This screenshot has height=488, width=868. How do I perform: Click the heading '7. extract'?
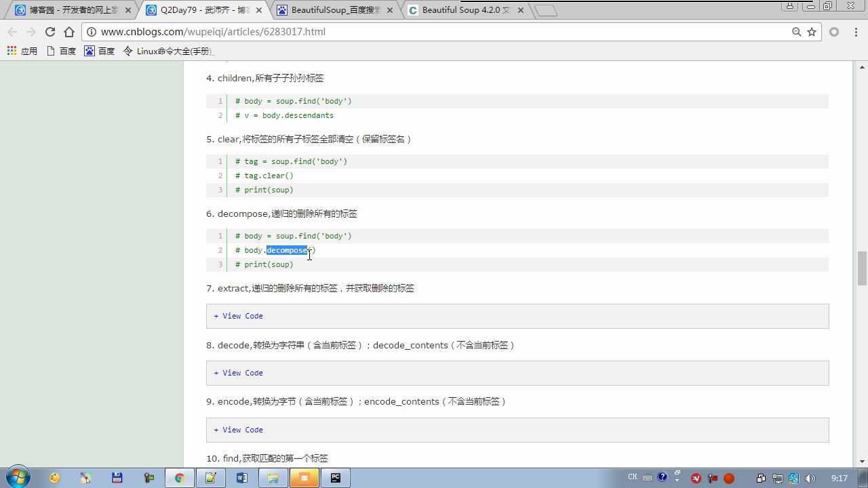click(x=310, y=288)
